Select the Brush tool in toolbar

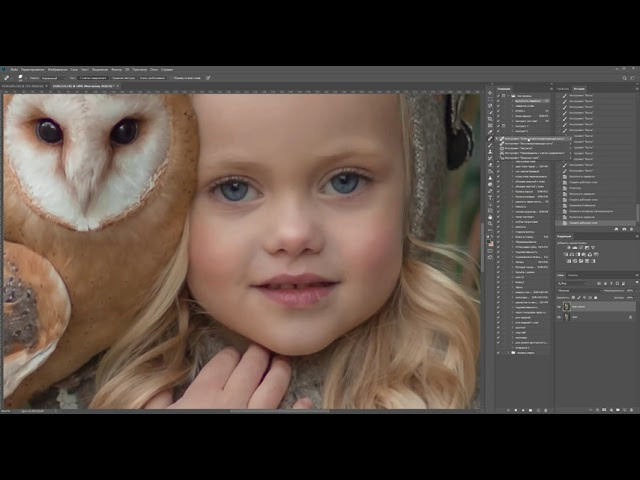[490, 145]
